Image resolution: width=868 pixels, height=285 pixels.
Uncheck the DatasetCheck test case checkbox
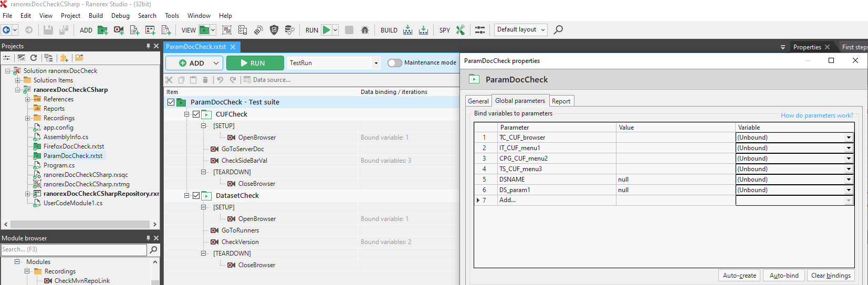(x=196, y=196)
